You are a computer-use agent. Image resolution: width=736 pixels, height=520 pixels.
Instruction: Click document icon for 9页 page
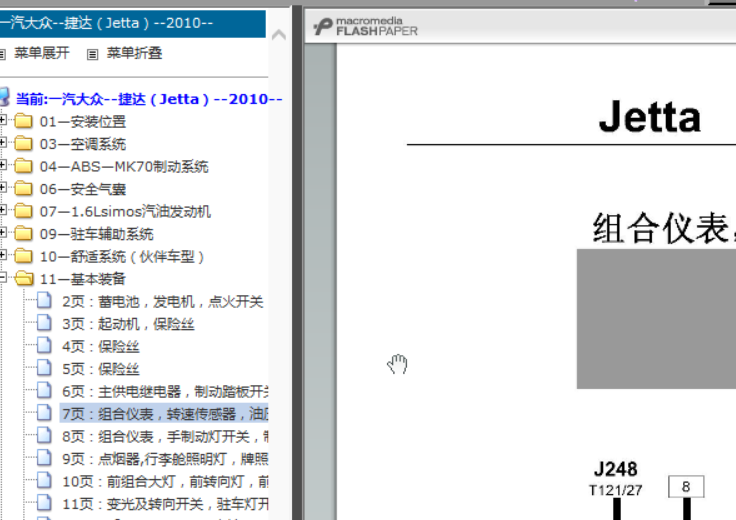(x=44, y=458)
